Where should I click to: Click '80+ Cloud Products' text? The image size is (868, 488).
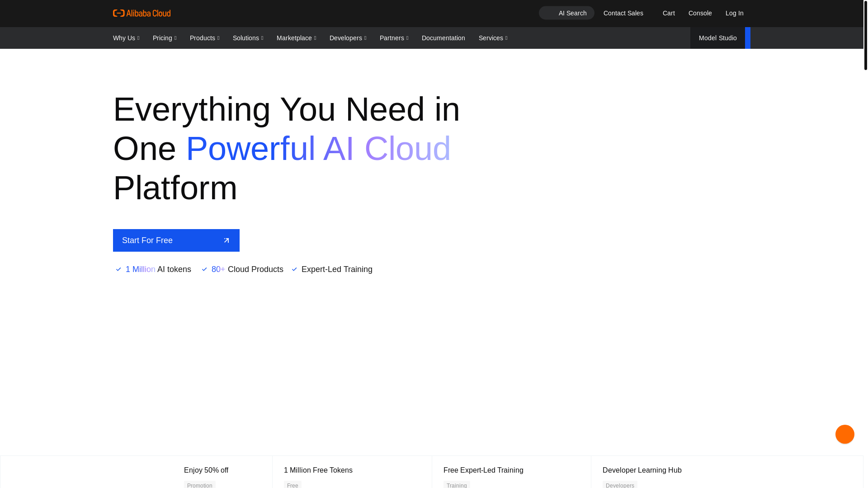[x=247, y=269]
